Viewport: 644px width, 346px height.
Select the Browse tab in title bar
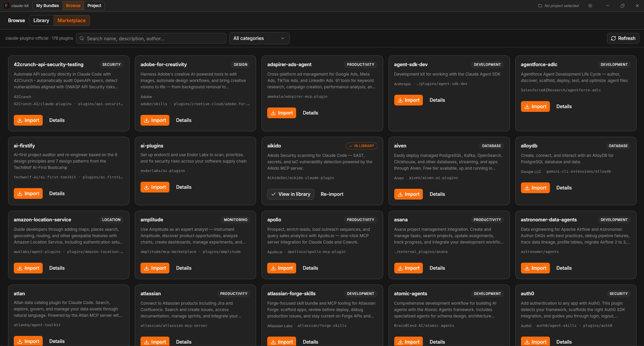tap(73, 6)
